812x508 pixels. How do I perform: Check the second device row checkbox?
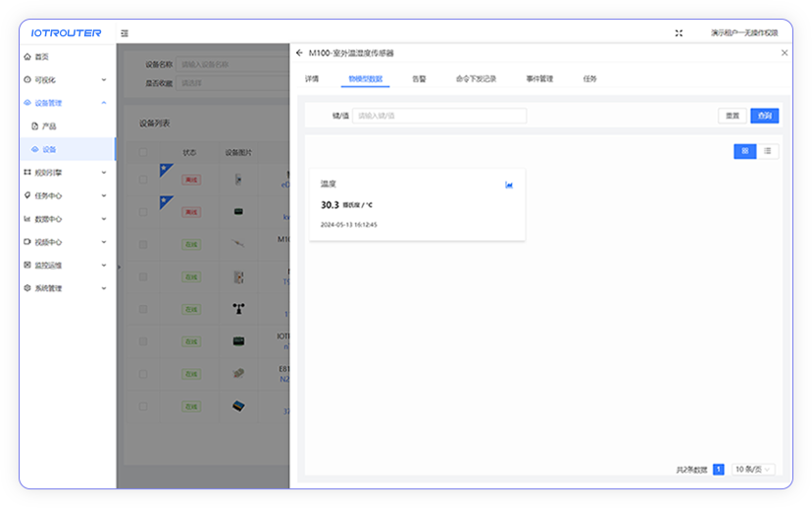143,211
